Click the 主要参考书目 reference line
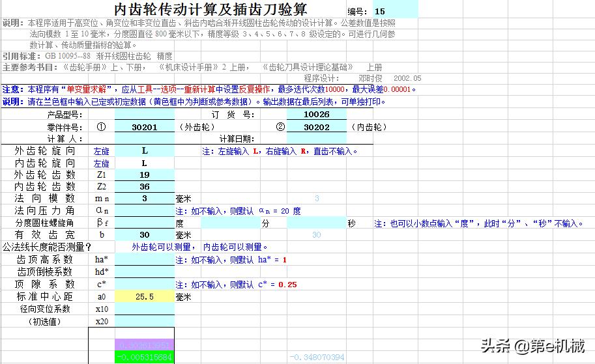This screenshot has height=364, width=595. click(x=192, y=68)
